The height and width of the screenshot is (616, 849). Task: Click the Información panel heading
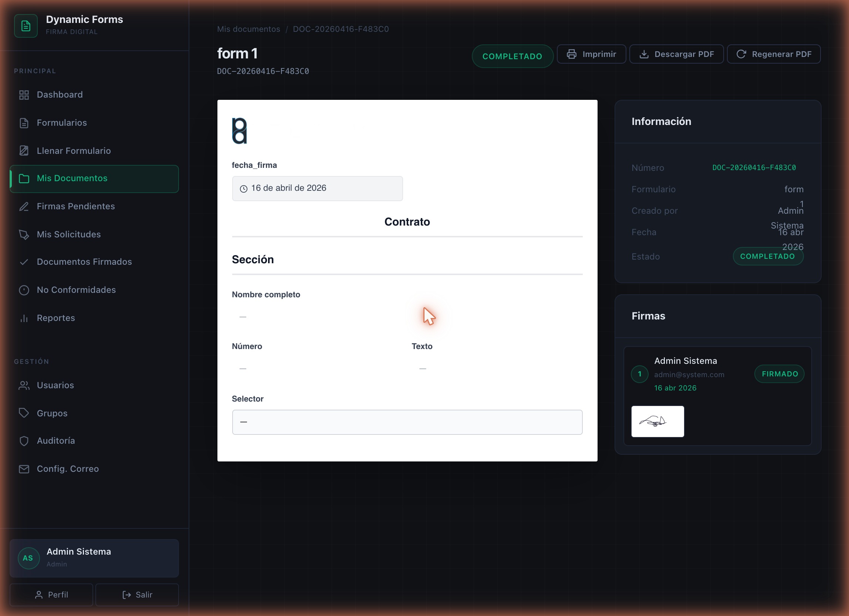pyautogui.click(x=661, y=121)
